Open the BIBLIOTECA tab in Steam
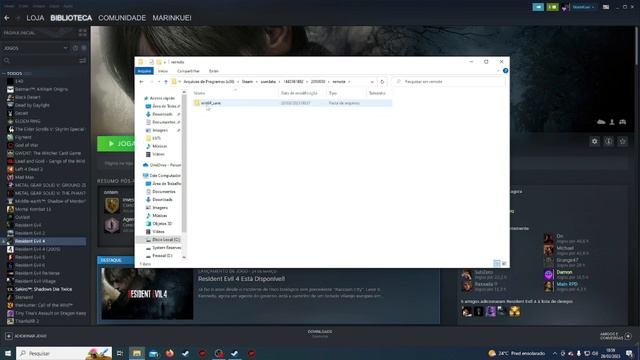This screenshot has width=640, height=360. tap(71, 18)
